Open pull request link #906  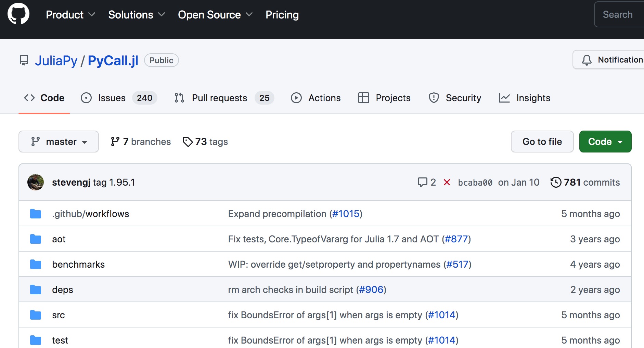point(371,290)
